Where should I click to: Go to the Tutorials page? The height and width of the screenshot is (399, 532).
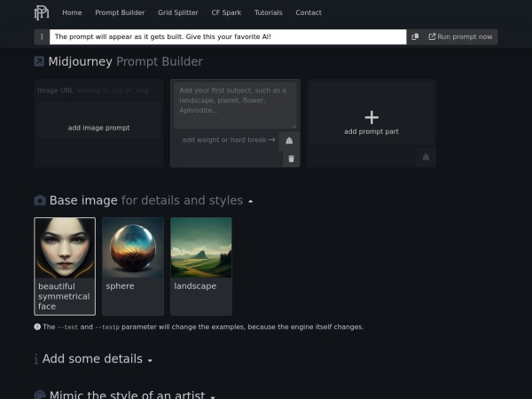[268, 13]
